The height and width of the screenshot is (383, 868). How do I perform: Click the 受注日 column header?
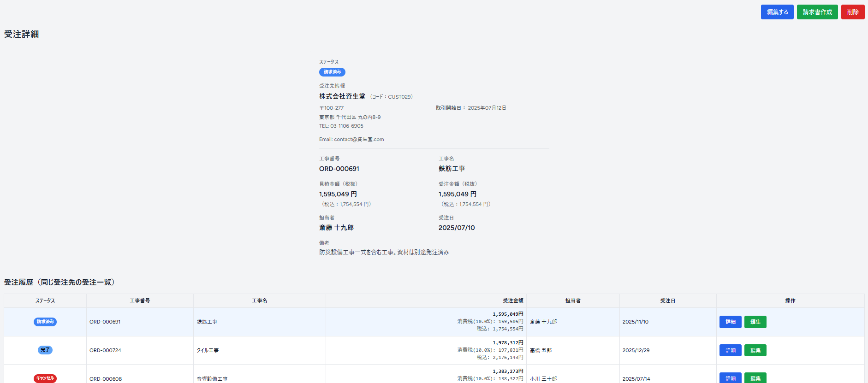point(667,301)
